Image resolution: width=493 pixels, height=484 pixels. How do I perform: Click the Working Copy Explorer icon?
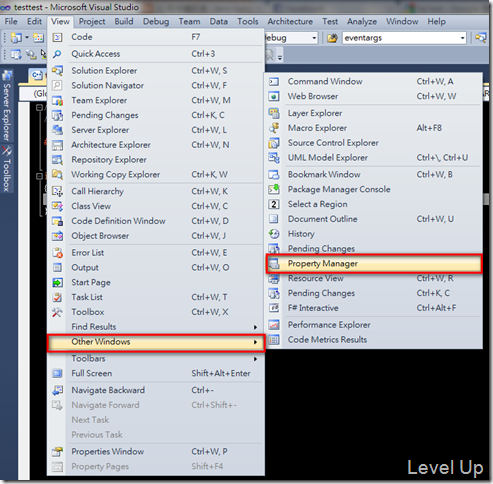[57, 174]
